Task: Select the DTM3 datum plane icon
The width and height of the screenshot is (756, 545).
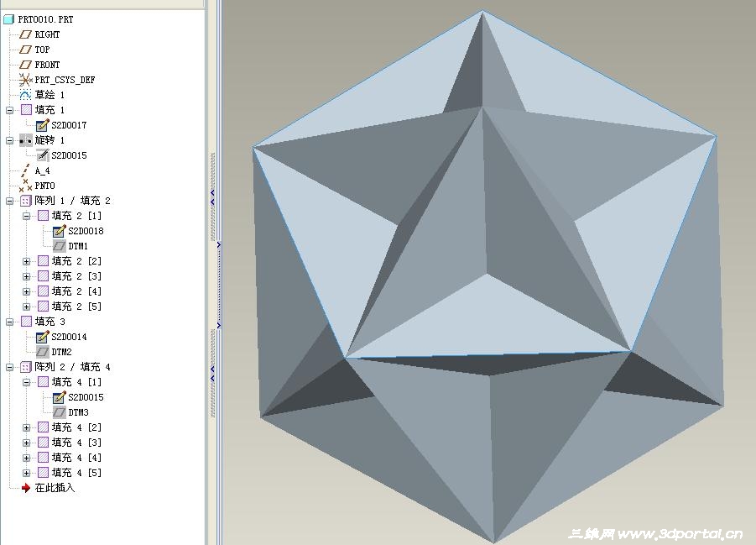Action: pyautogui.click(x=59, y=412)
